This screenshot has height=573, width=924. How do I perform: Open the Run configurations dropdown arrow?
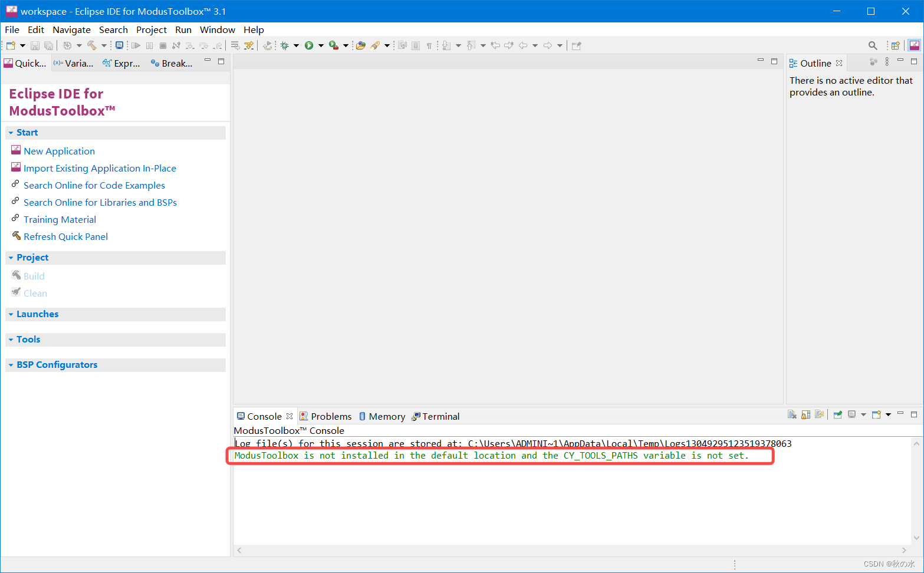pos(321,45)
